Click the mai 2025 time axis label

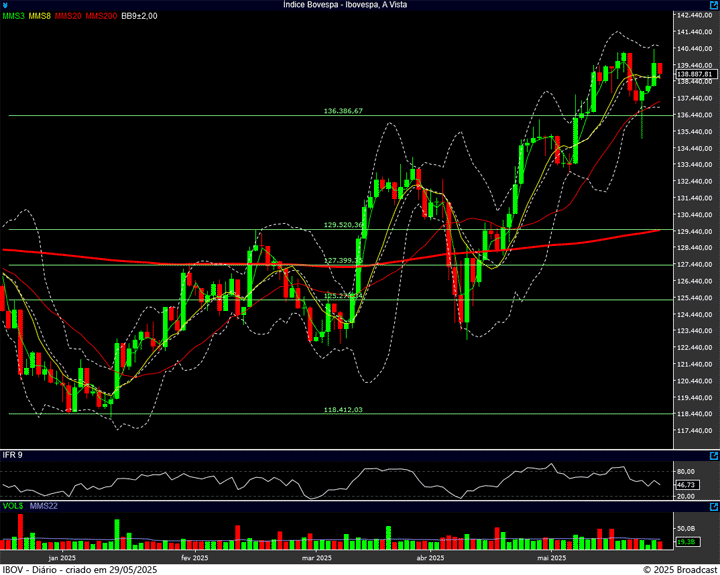(551, 558)
